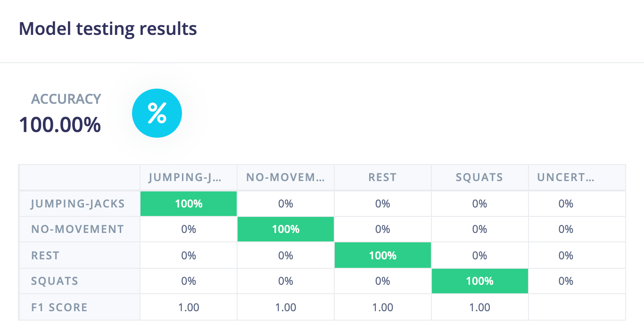Click the REST row label
644x331 pixels.
[45, 256]
